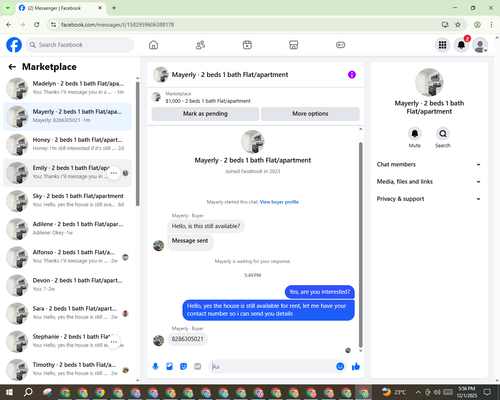Send a thumbs-up like
Image resolution: width=500 pixels, height=400 pixels.
click(x=356, y=367)
